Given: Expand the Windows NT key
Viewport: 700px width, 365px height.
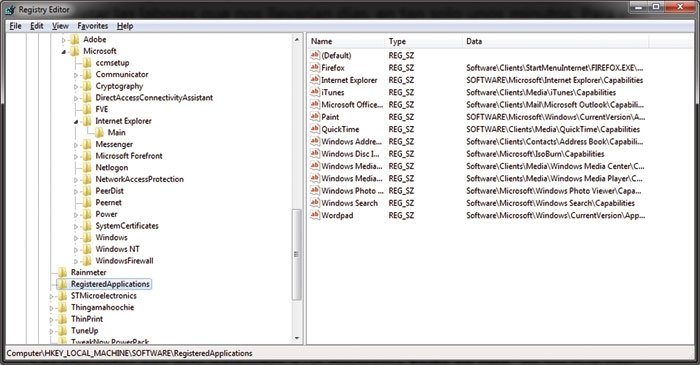Looking at the screenshot, I should pos(76,249).
